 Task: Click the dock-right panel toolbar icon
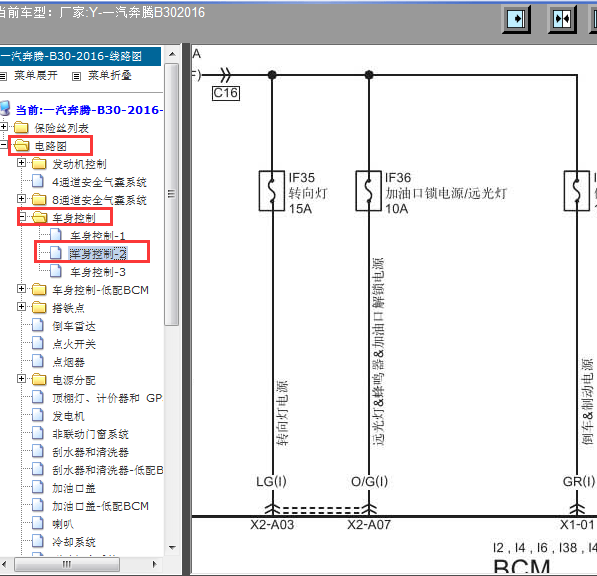(516, 19)
